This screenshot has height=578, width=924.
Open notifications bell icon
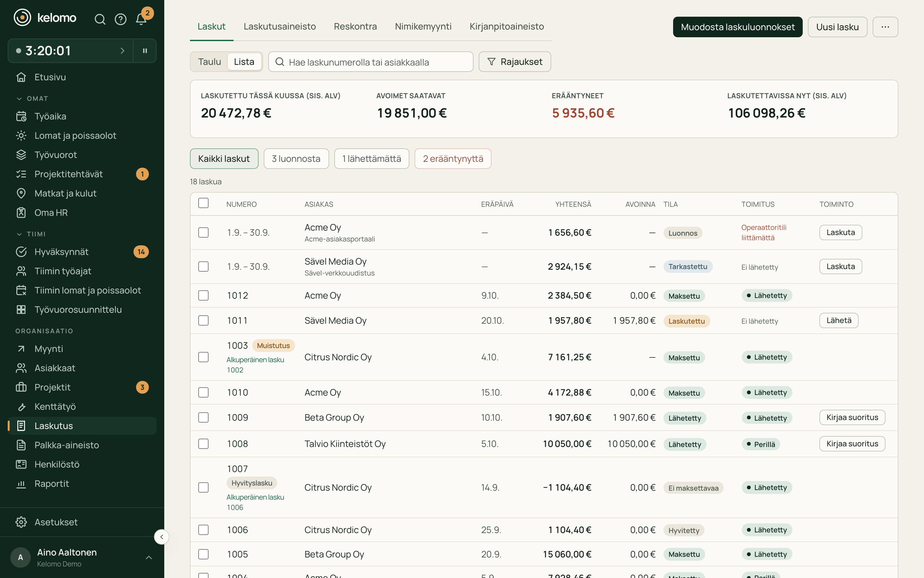[141, 19]
